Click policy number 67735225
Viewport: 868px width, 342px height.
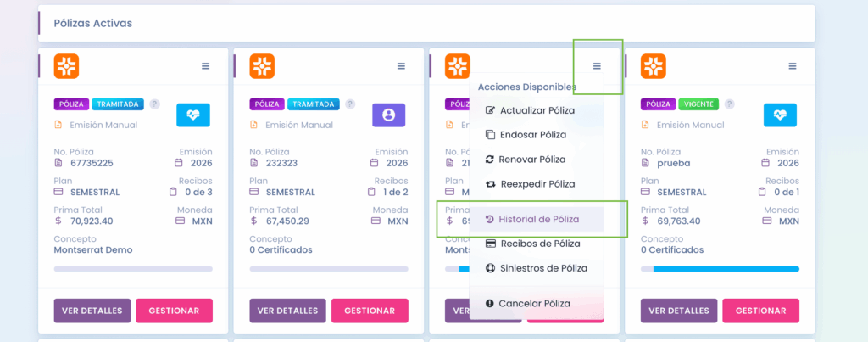pos(93,163)
